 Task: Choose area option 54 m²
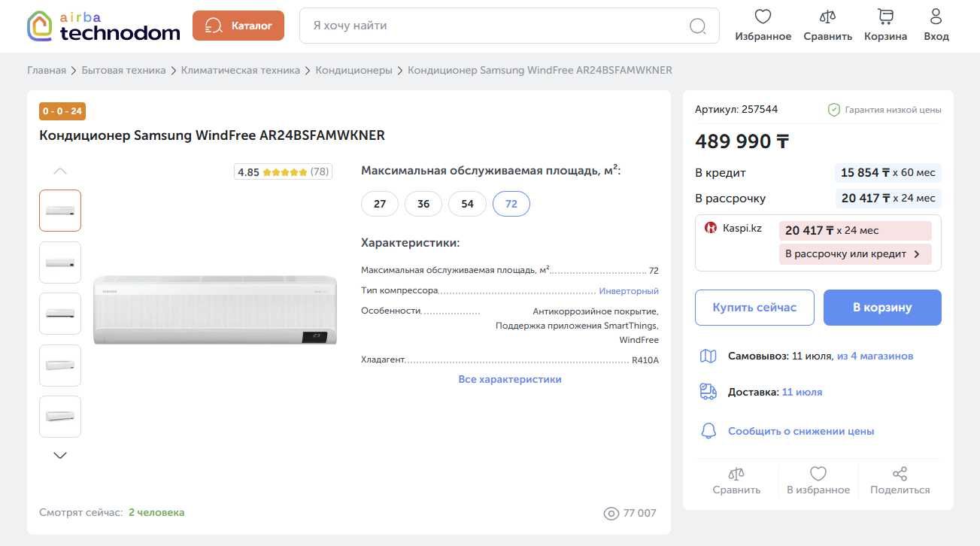[x=468, y=204]
